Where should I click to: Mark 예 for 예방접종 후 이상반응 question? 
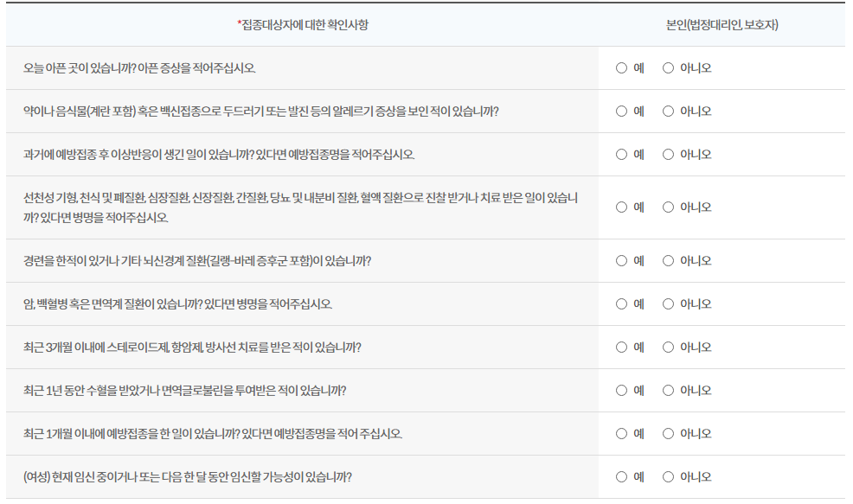tap(621, 155)
